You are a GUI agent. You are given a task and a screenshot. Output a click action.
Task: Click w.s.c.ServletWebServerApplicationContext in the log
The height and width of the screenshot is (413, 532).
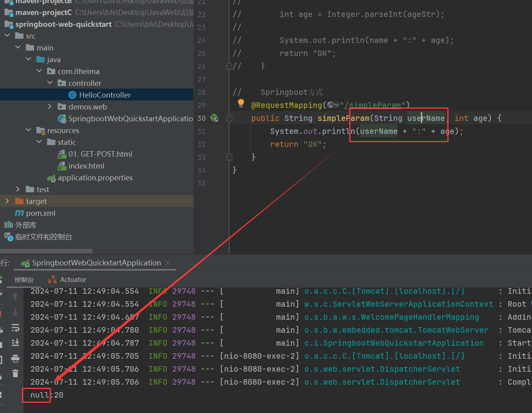[399, 304]
